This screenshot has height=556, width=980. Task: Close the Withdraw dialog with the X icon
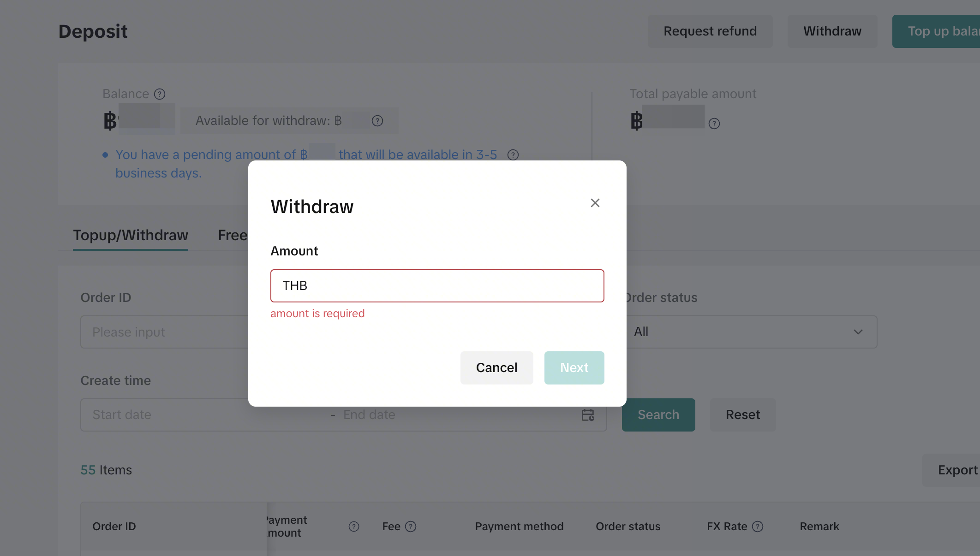tap(595, 203)
